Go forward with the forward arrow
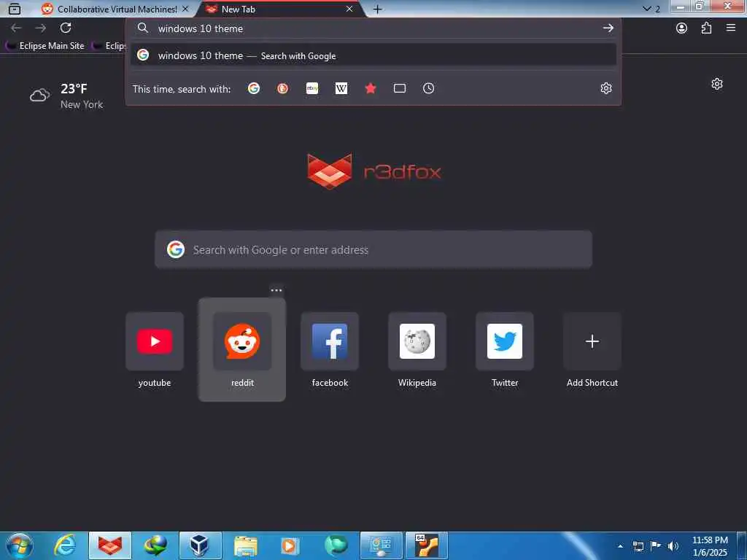Viewport: 747px width, 560px height. (41, 28)
